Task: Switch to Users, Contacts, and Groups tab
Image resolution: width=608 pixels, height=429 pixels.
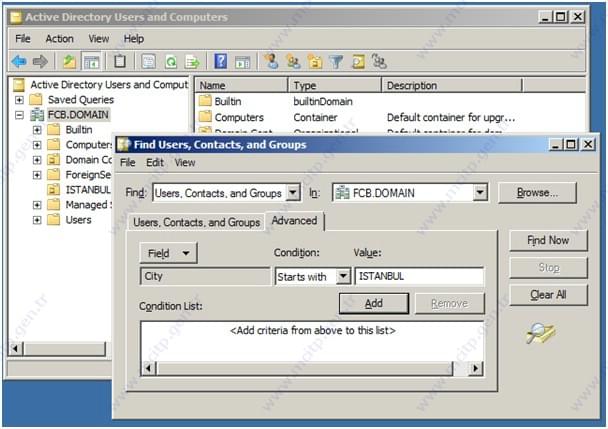Action: tap(196, 222)
